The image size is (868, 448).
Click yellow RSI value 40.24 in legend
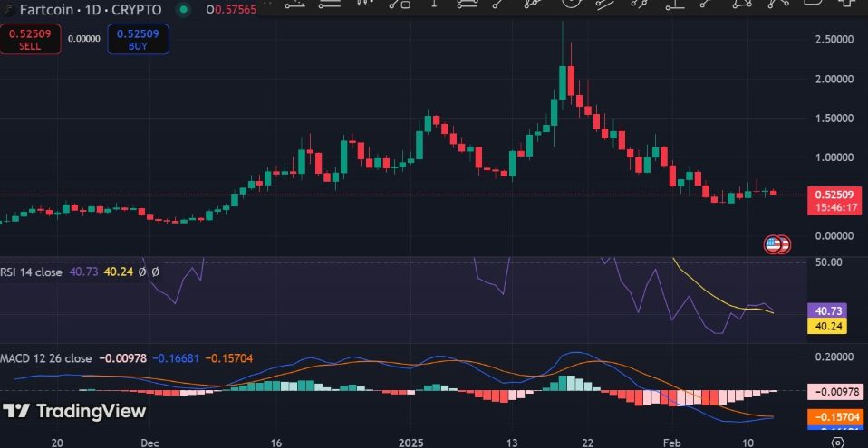pyautogui.click(x=119, y=272)
